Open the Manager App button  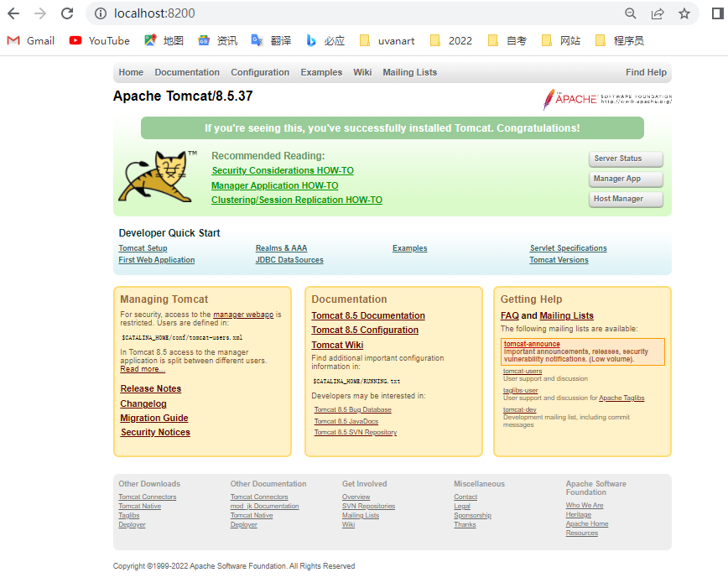[626, 179]
